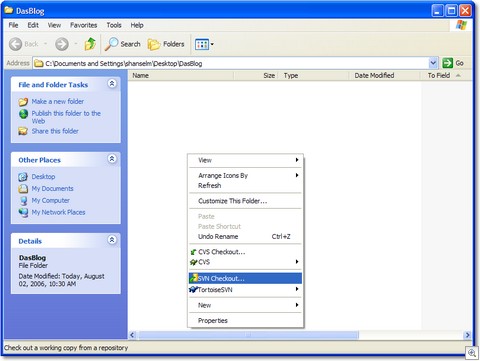
Task: Click the green Go arrow icon
Action: [447, 63]
